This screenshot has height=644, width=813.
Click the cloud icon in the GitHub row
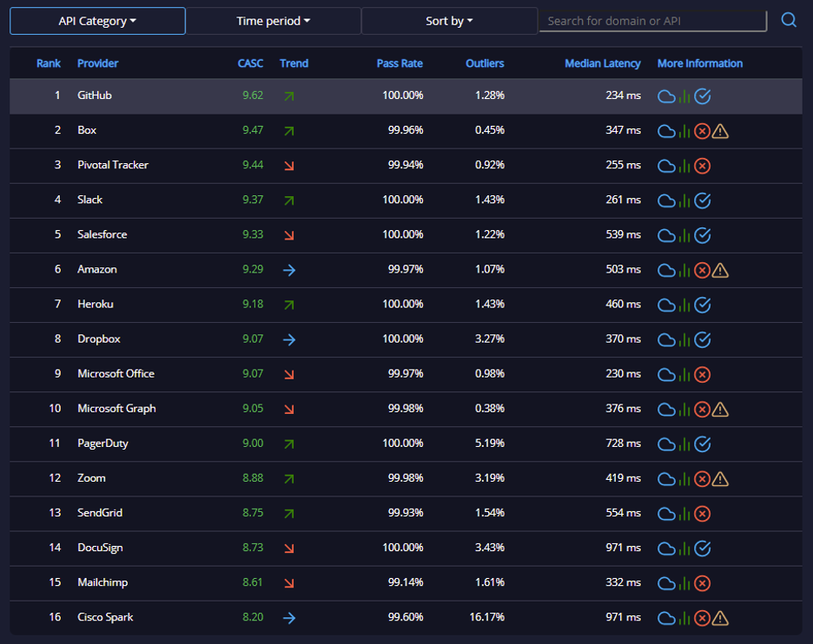point(666,96)
